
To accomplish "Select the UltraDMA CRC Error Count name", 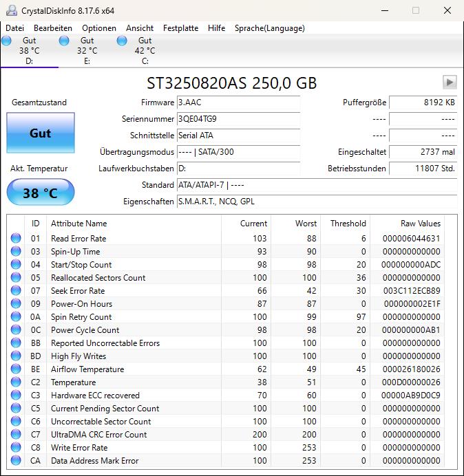I will tap(98, 435).
